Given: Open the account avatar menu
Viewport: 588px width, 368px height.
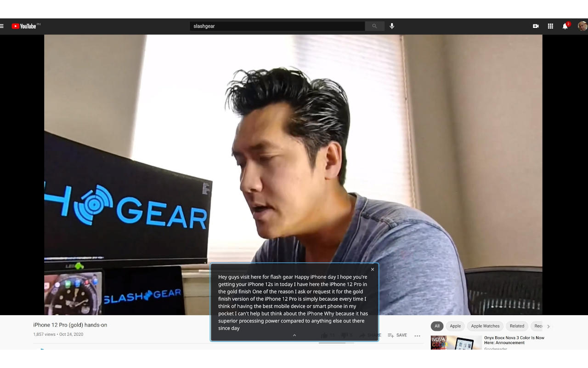Looking at the screenshot, I should [582, 26].
